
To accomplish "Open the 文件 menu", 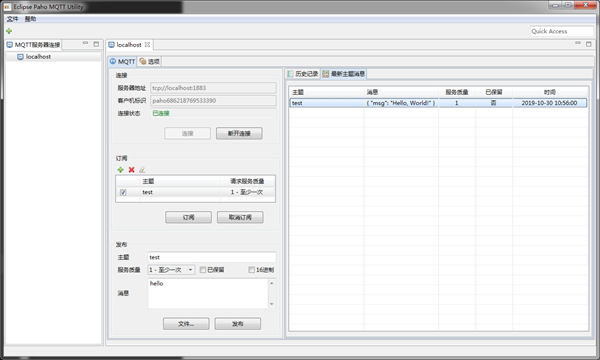I will coord(12,19).
